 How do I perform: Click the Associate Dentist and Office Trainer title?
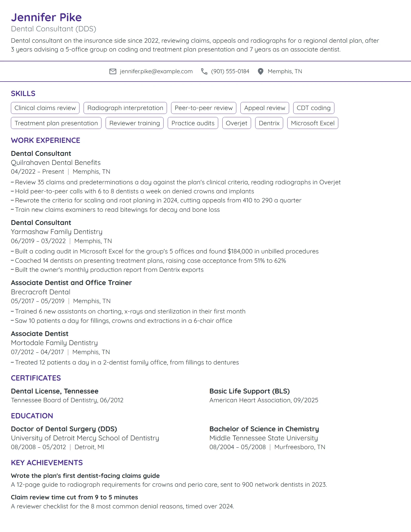pos(71,283)
